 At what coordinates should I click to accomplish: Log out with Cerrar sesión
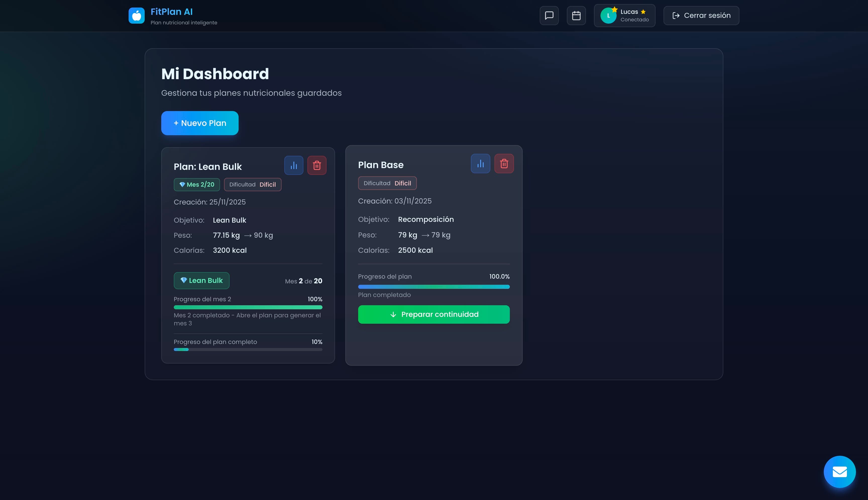click(x=701, y=15)
